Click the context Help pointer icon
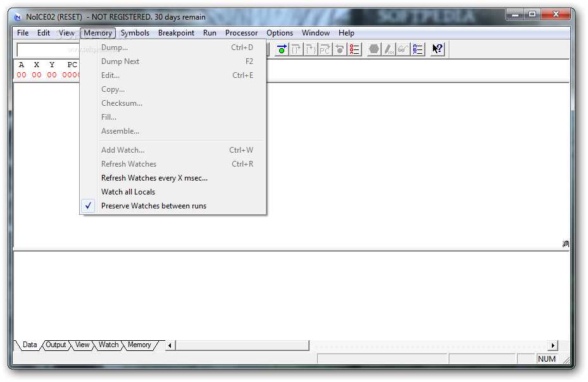Viewport: 588px width, 382px height. point(437,49)
